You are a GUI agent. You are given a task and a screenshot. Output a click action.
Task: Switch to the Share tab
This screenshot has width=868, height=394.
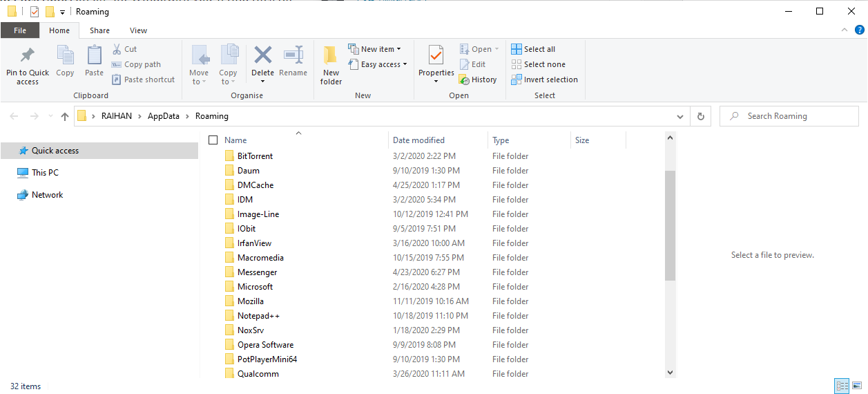99,30
